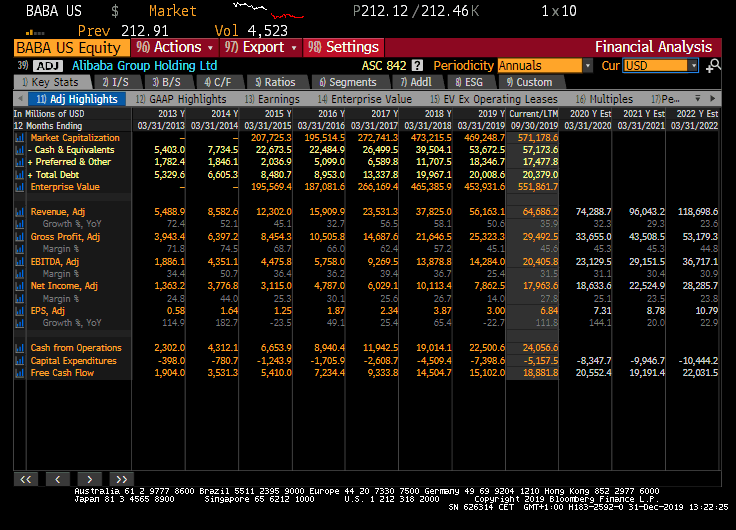
Task: Open chart icon for Free Cash Flow row
Action: [x=20, y=373]
